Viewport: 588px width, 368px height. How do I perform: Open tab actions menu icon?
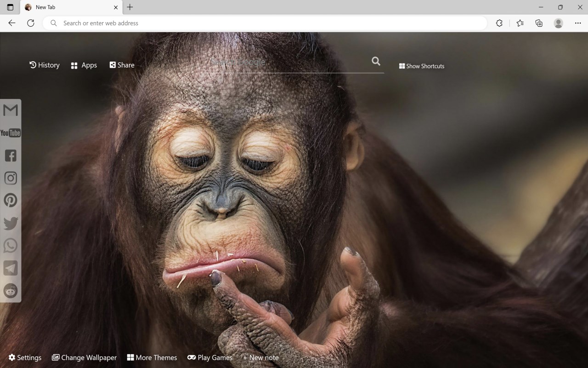(x=10, y=7)
